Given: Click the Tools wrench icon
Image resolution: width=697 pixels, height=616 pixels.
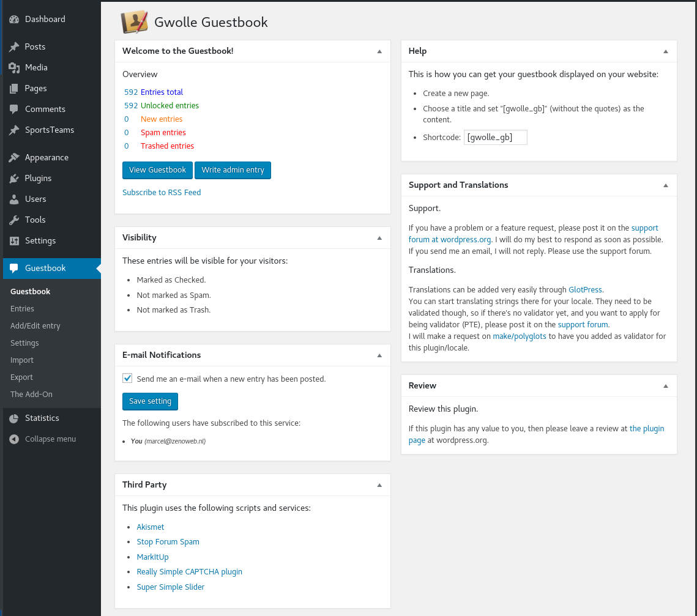Looking at the screenshot, I should click(14, 220).
